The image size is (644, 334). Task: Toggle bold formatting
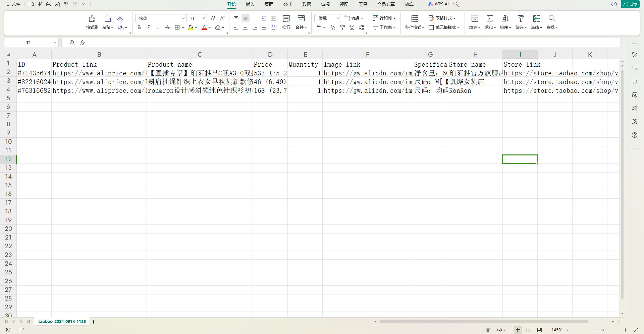(139, 27)
